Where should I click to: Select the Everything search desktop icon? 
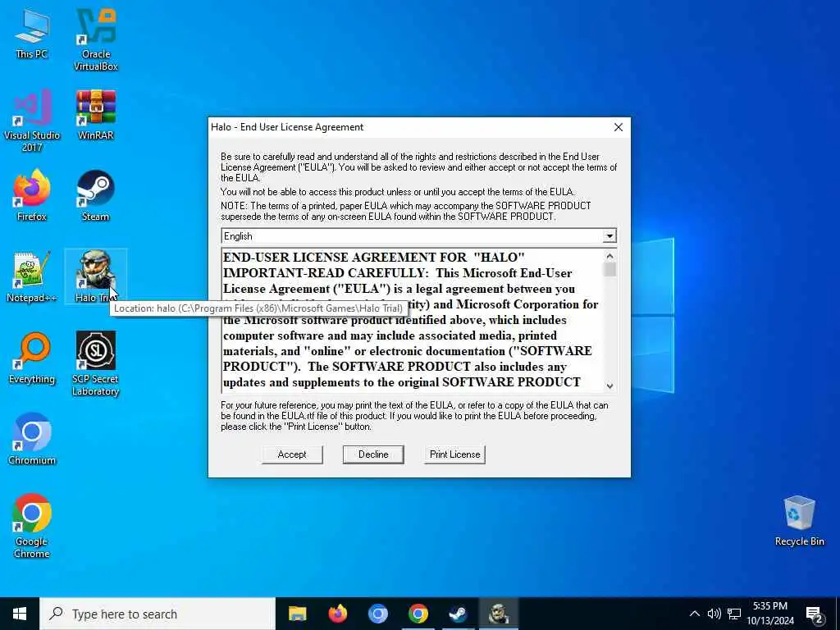coord(32,358)
